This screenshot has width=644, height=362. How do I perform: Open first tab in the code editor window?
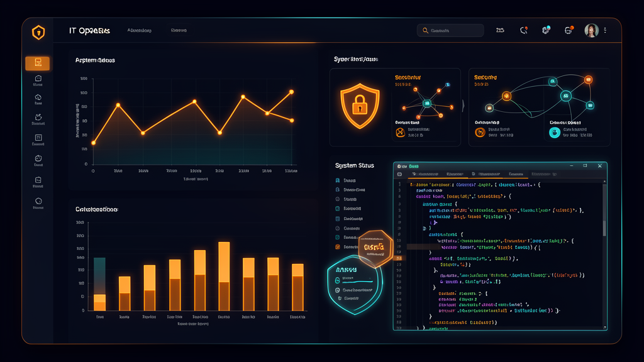coord(426,174)
